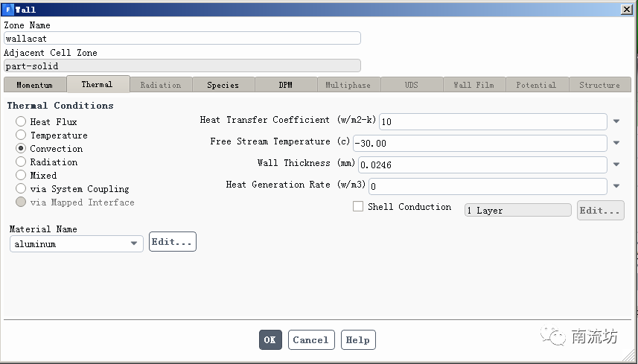Screen dimensions: 638x364
Task: Select via System Coupling option
Action: tap(21, 189)
